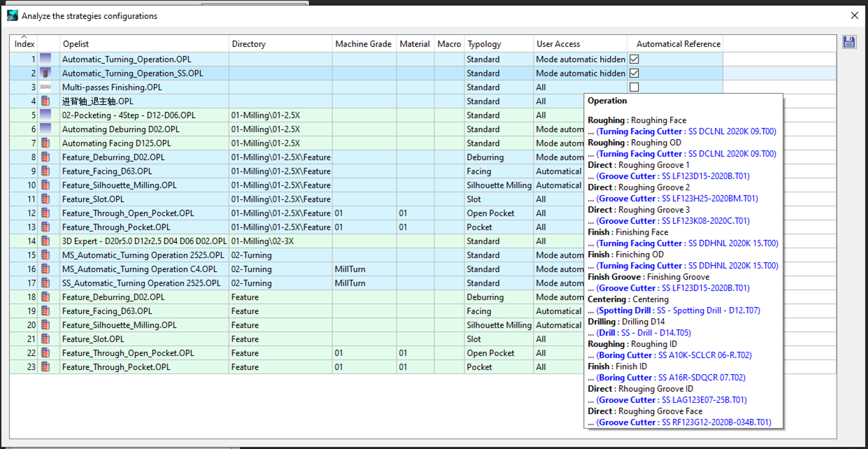Enable Automatical Reference for Multi-passes Finishing
The image size is (868, 449).
tap(634, 87)
